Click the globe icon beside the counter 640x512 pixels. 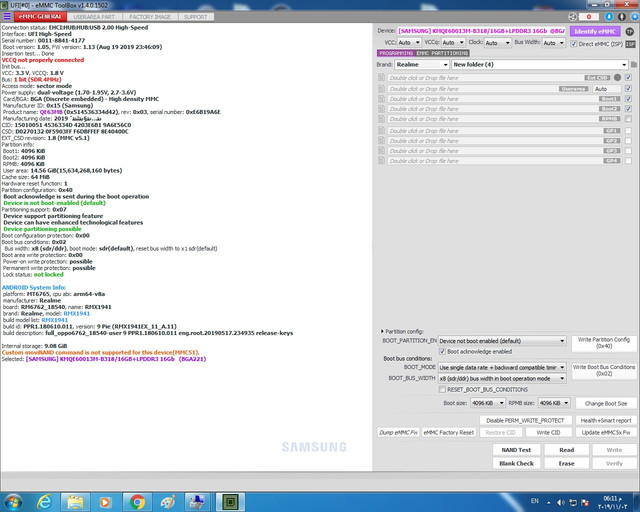[x=573, y=16]
